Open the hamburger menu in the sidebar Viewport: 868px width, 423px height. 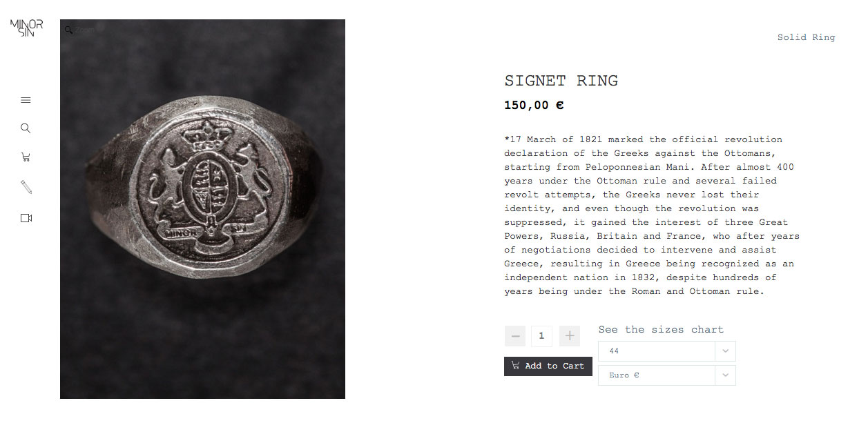tap(26, 100)
